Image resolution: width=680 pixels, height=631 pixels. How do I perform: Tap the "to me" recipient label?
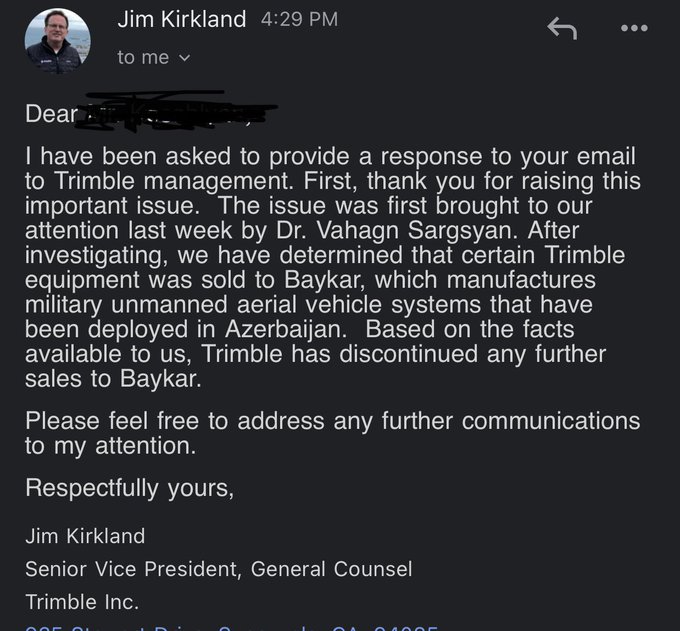(x=143, y=58)
